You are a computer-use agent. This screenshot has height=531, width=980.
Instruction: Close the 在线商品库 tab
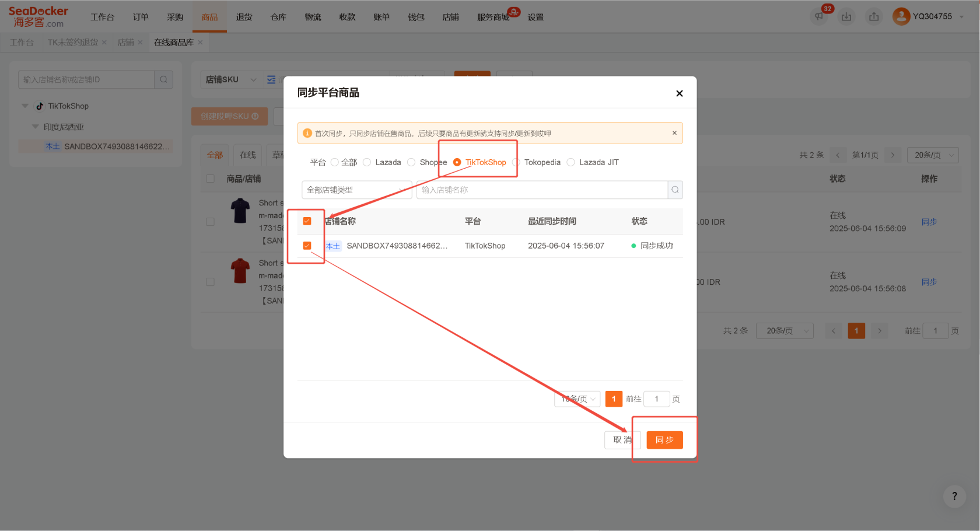click(x=200, y=43)
